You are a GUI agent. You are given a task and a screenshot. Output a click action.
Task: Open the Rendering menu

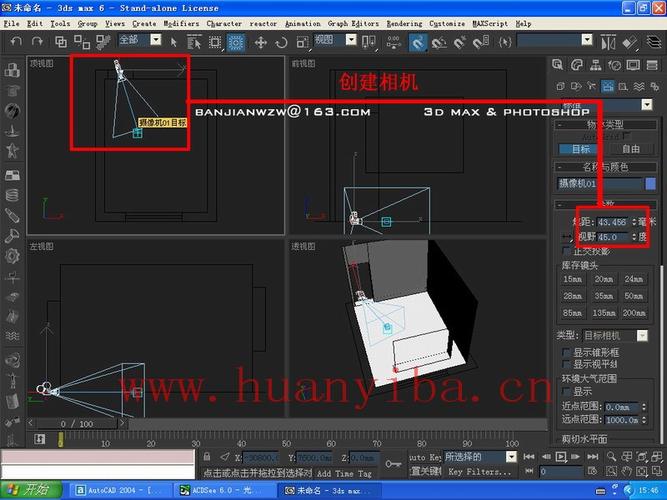tap(404, 23)
